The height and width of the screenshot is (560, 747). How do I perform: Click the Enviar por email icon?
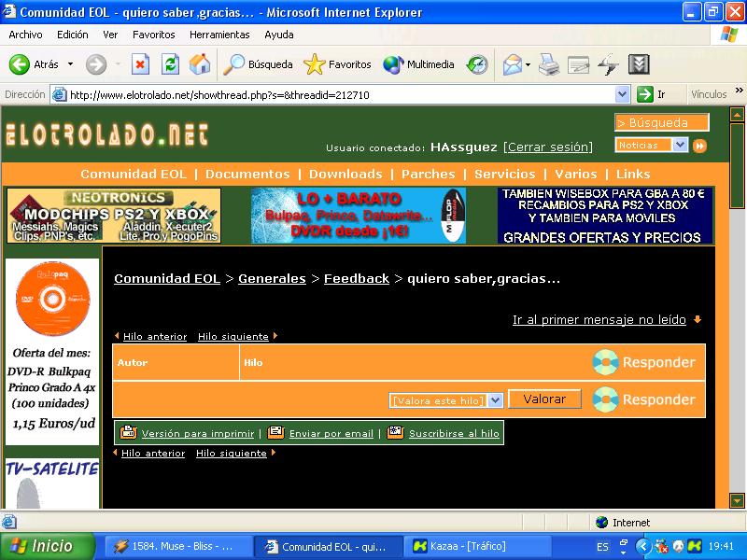click(x=275, y=432)
